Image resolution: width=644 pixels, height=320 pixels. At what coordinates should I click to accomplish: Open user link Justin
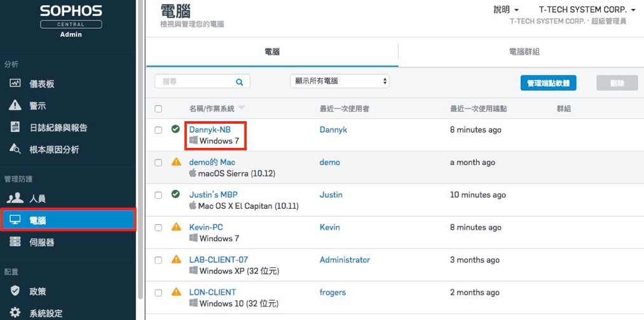click(x=331, y=194)
